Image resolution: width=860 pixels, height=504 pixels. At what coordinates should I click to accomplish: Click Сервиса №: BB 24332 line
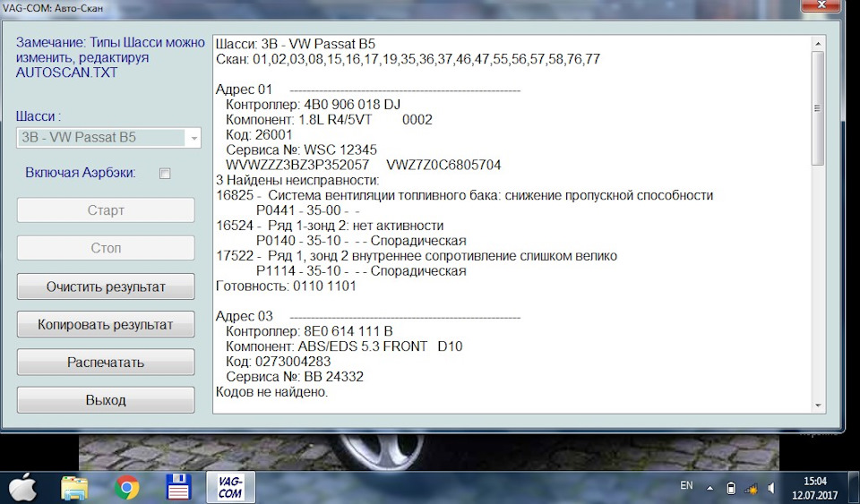point(295,377)
